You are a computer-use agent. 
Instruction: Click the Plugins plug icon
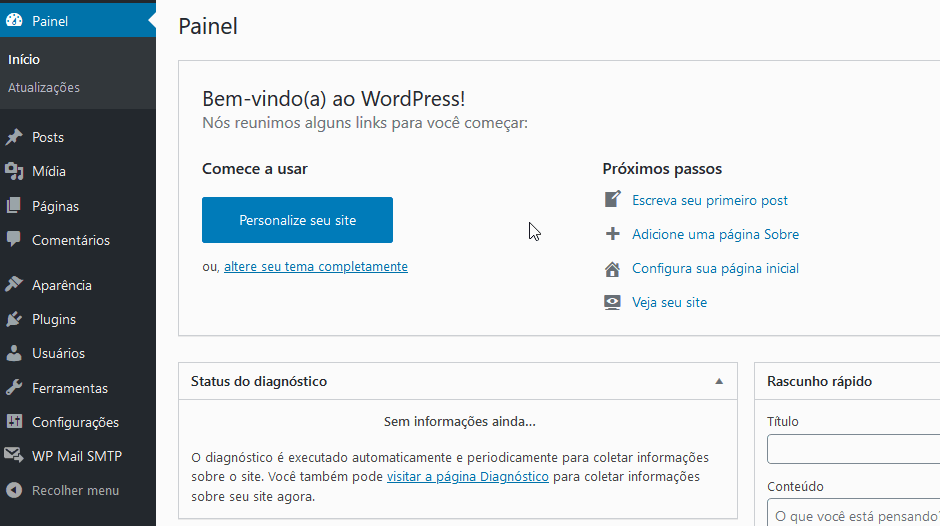[x=14, y=319]
